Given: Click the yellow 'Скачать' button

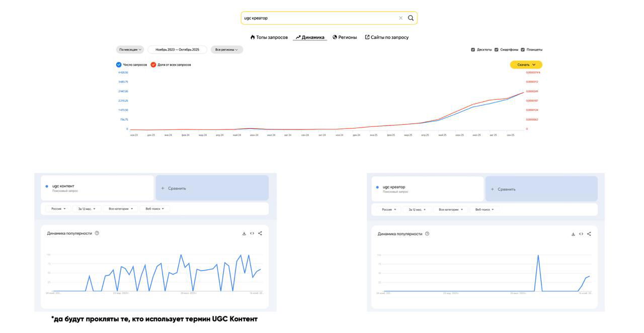Looking at the screenshot, I should click(526, 64).
